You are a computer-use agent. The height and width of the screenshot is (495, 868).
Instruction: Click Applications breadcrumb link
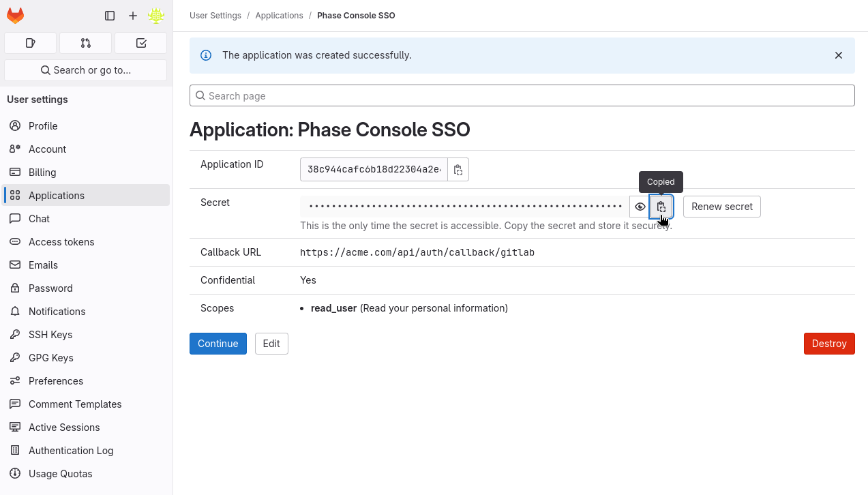pos(279,16)
